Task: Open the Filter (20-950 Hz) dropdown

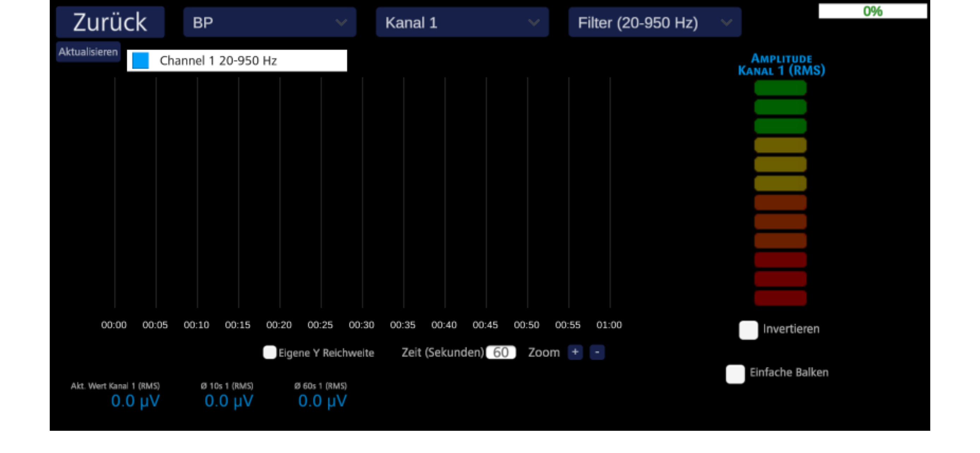Action: [x=655, y=23]
